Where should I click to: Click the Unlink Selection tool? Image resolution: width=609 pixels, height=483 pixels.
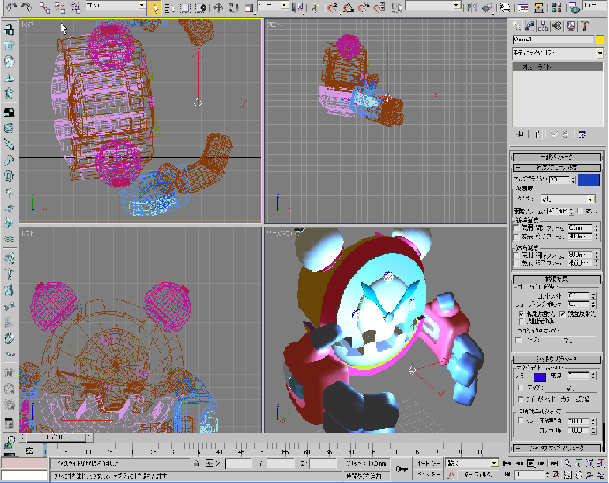[x=60, y=7]
